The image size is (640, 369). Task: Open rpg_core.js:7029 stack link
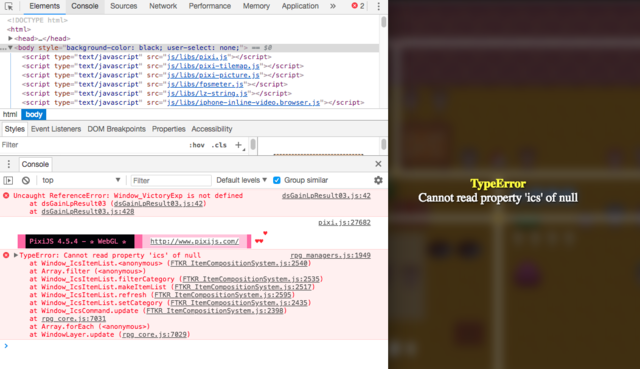point(154,335)
